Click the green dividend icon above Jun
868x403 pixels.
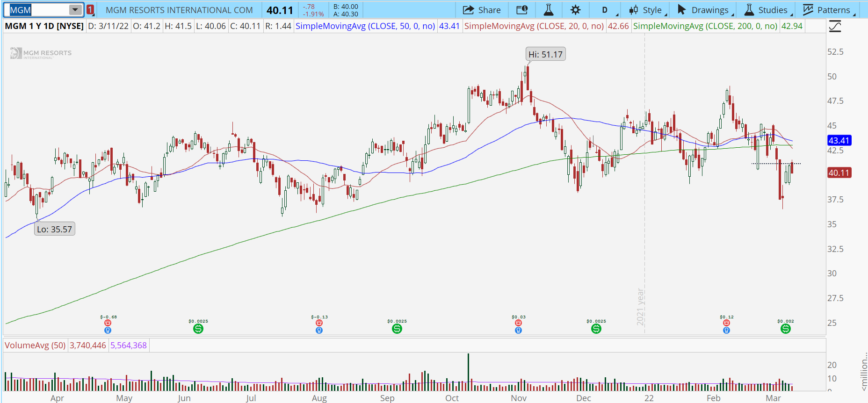tap(198, 329)
